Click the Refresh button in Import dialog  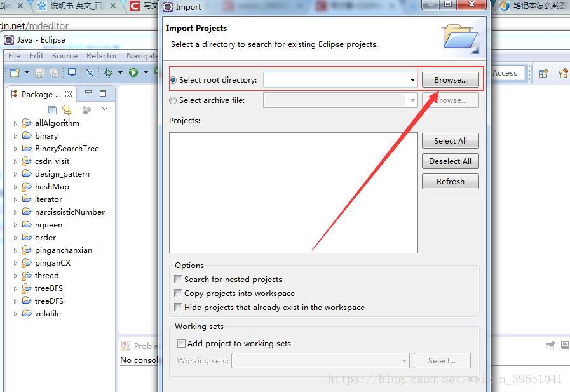[451, 182]
